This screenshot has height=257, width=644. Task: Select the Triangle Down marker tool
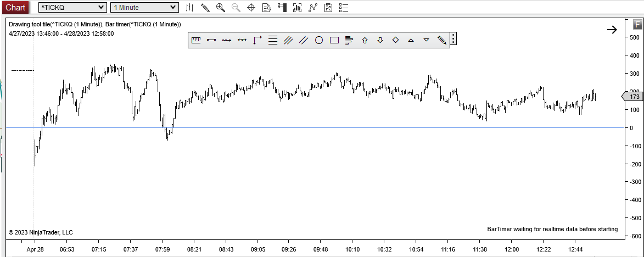tap(427, 40)
